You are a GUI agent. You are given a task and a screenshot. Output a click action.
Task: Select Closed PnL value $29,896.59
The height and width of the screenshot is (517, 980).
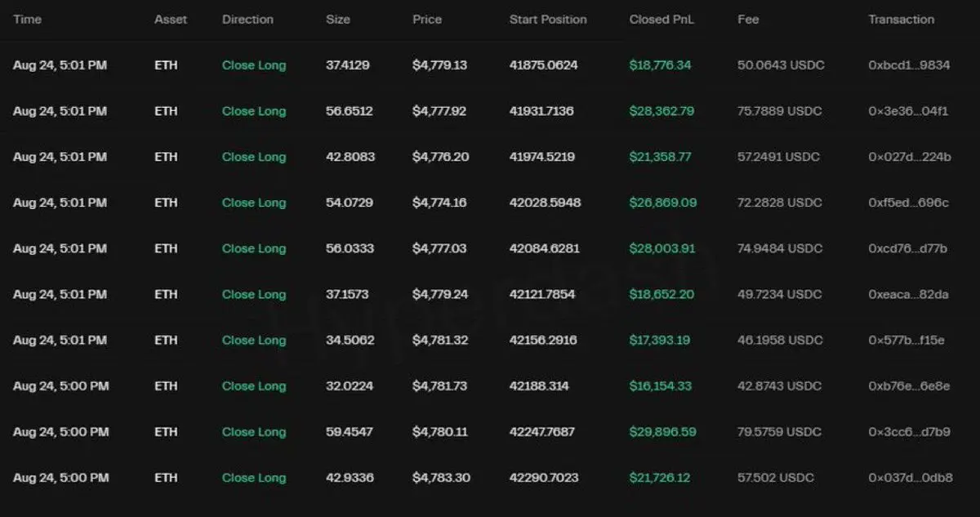click(663, 431)
